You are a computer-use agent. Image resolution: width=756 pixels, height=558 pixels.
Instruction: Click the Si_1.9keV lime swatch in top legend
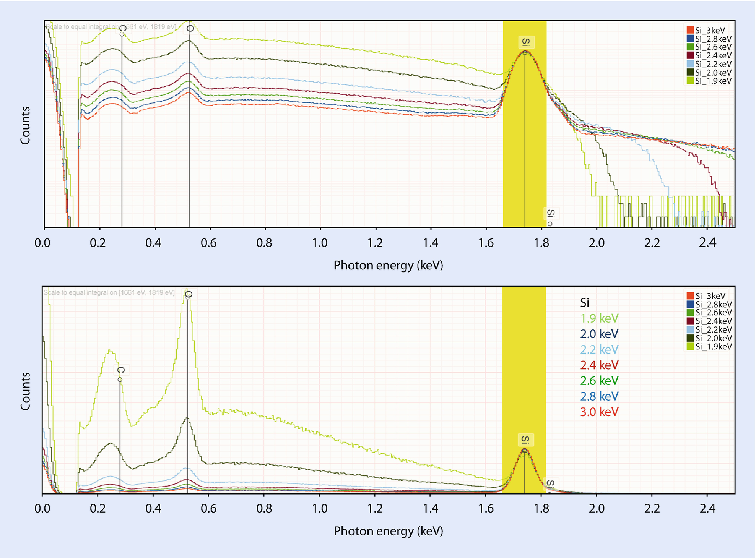coord(690,81)
